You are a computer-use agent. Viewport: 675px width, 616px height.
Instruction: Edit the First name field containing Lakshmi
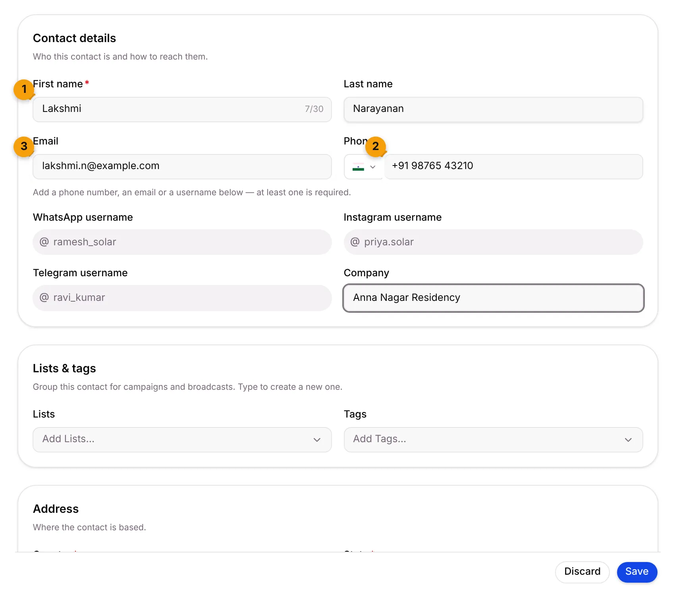tap(182, 109)
